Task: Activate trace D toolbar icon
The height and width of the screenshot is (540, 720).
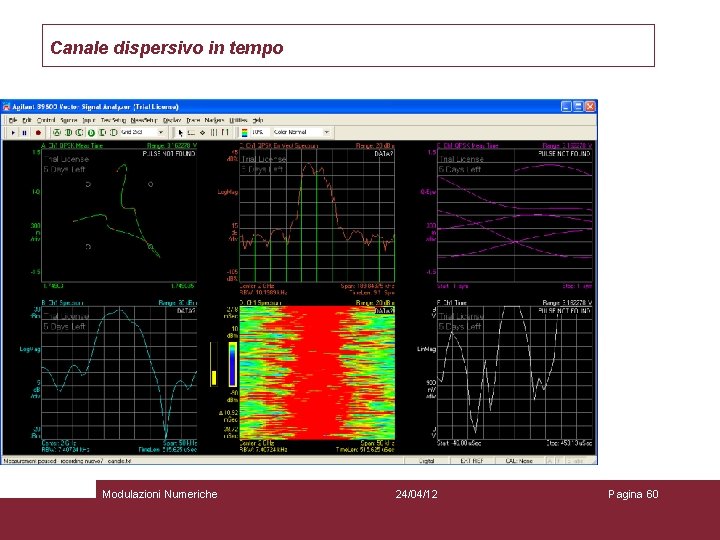Action: [91, 133]
